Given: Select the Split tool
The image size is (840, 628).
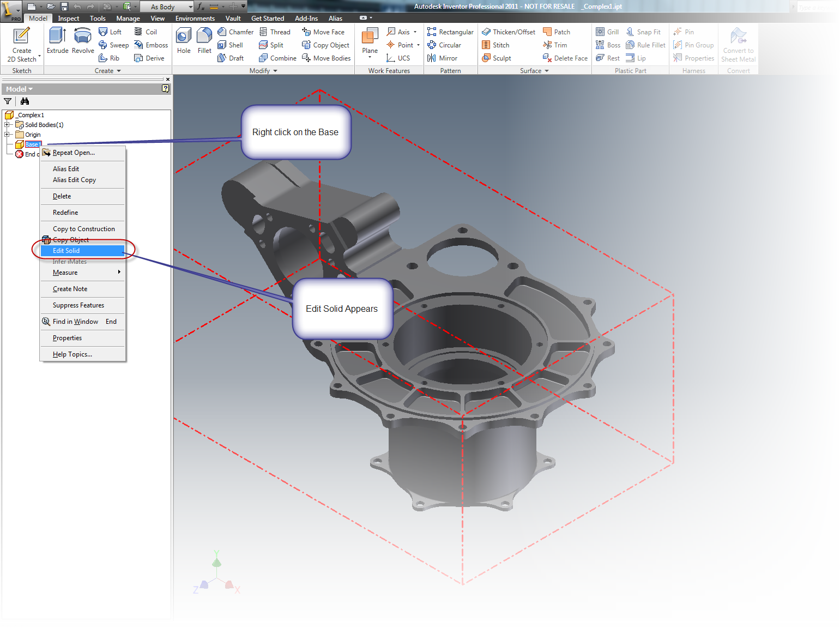Looking at the screenshot, I should coord(271,45).
